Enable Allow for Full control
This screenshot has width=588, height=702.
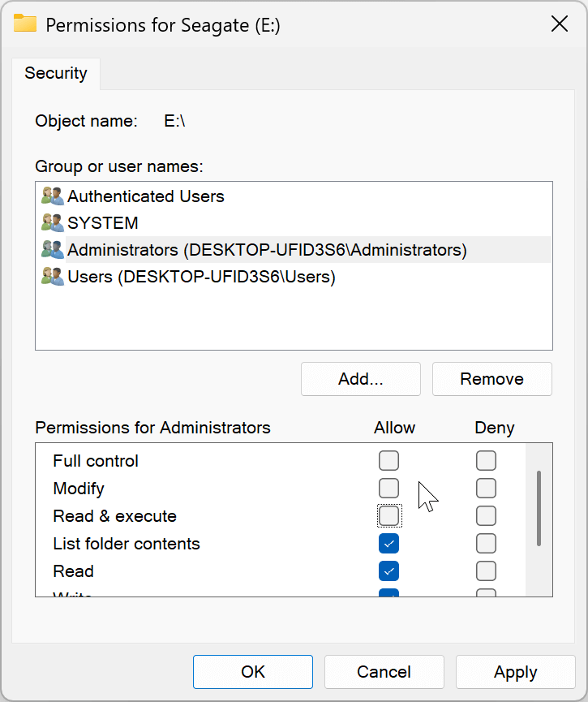pyautogui.click(x=389, y=461)
